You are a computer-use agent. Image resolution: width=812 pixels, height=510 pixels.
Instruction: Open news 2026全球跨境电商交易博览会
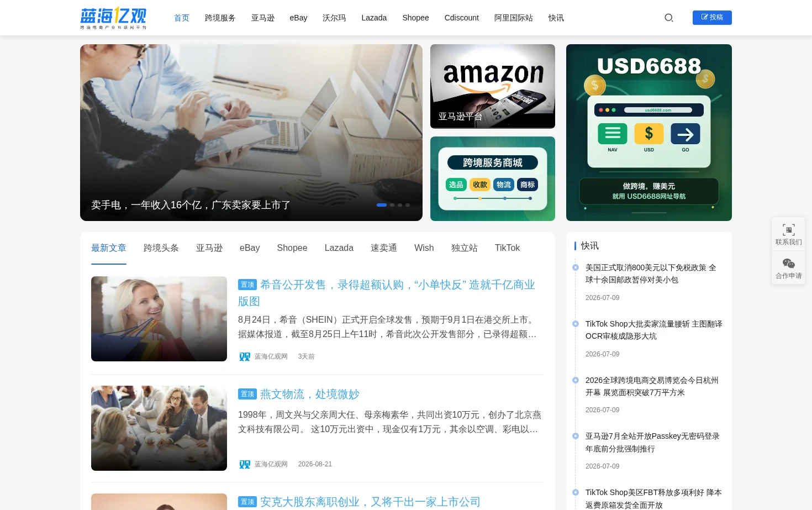(652, 386)
